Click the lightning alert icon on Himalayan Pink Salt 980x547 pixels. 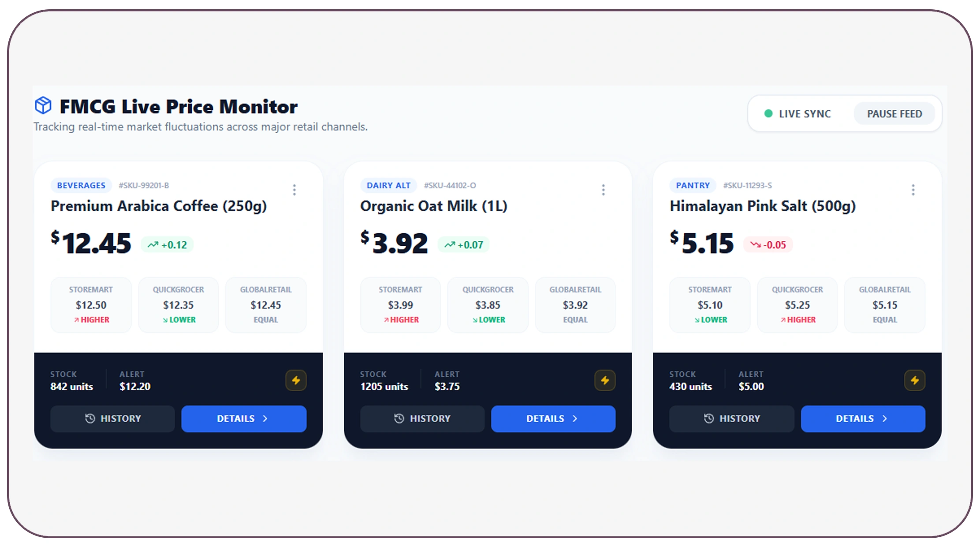(x=914, y=380)
